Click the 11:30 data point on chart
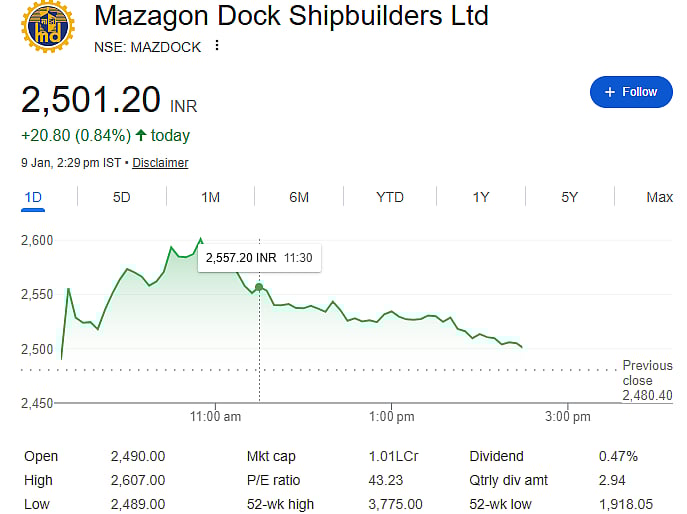This screenshot has height=514, width=687. [x=259, y=287]
